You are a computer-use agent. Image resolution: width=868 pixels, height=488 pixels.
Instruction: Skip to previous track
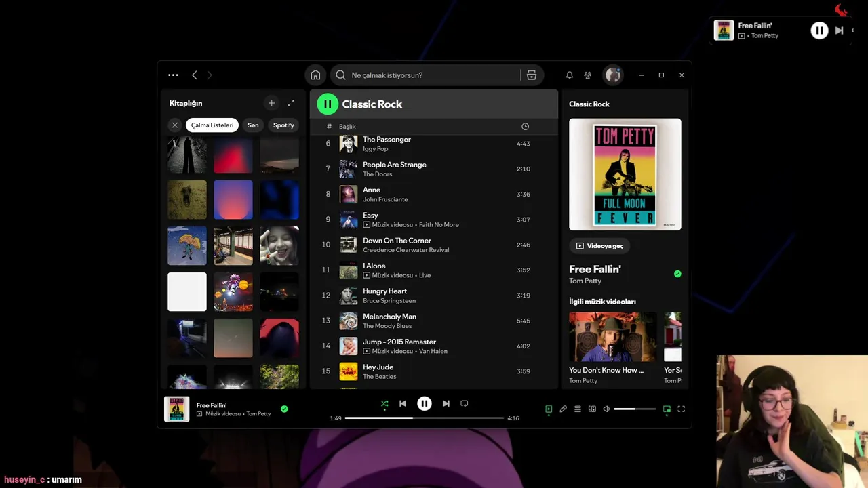point(403,403)
